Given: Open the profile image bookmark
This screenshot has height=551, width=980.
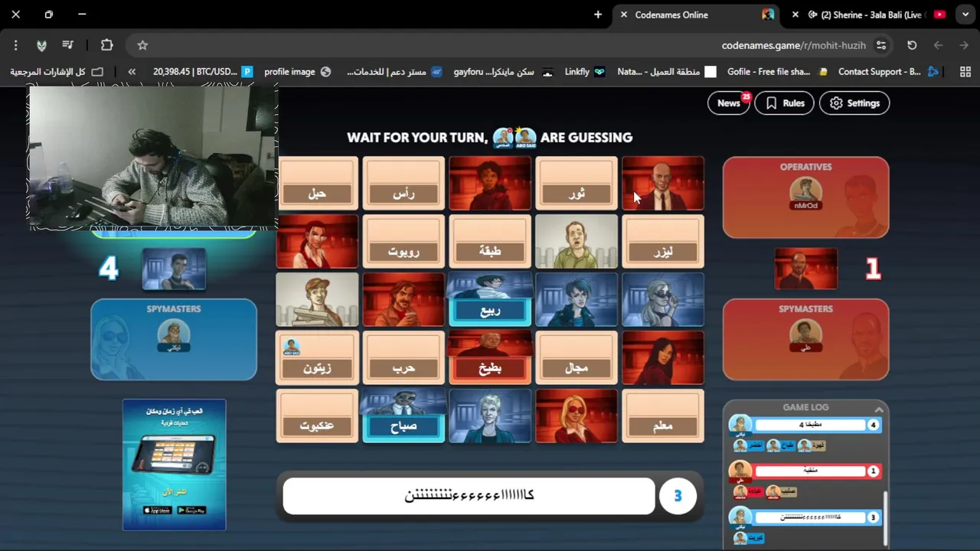Looking at the screenshot, I should (298, 72).
